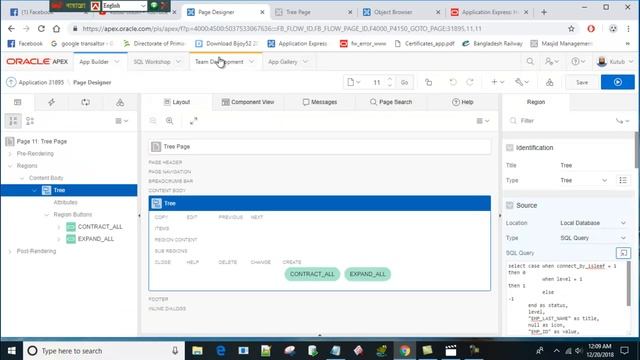Run the page with play button
The height and width of the screenshot is (360, 640).
(x=618, y=82)
